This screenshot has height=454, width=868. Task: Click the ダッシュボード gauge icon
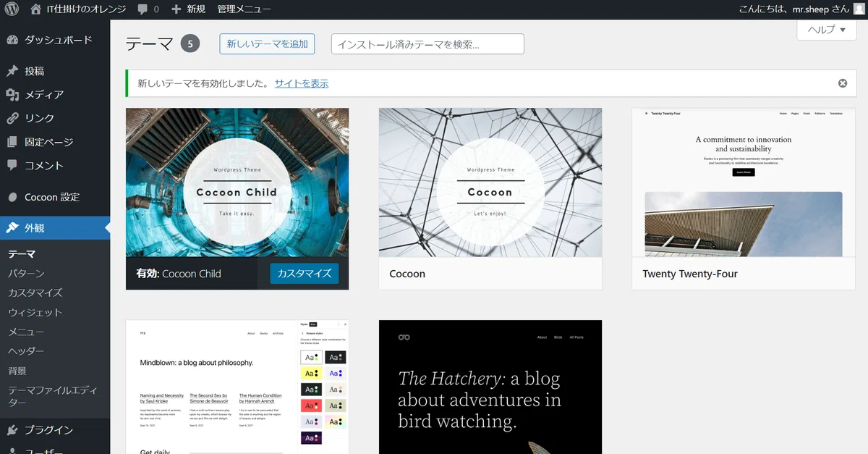pos(12,40)
